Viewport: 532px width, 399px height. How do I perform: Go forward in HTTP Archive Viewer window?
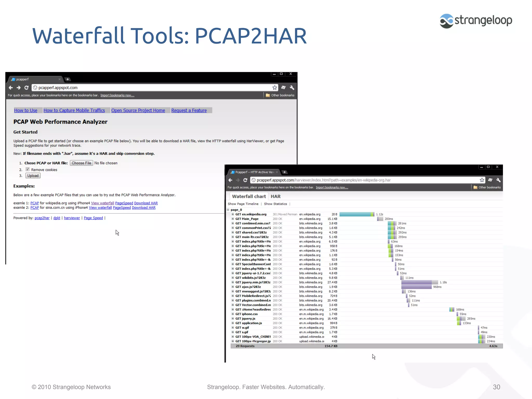coord(238,180)
